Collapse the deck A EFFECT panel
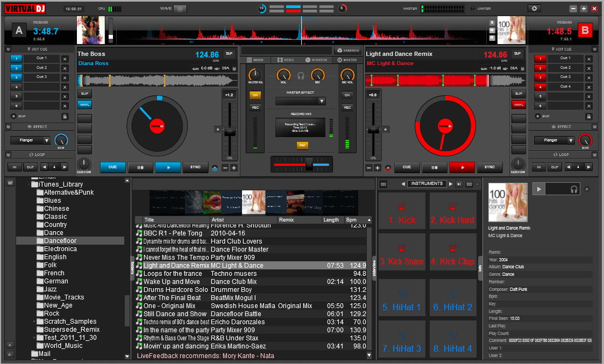604x364 pixels. (x=9, y=127)
